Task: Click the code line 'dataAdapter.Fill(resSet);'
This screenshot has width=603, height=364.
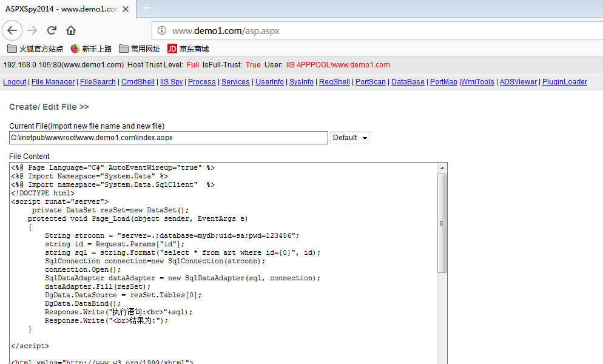Action: click(x=98, y=286)
